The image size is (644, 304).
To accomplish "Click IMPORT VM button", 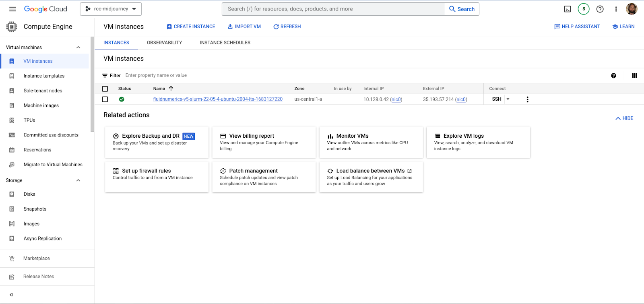I will [x=244, y=27].
